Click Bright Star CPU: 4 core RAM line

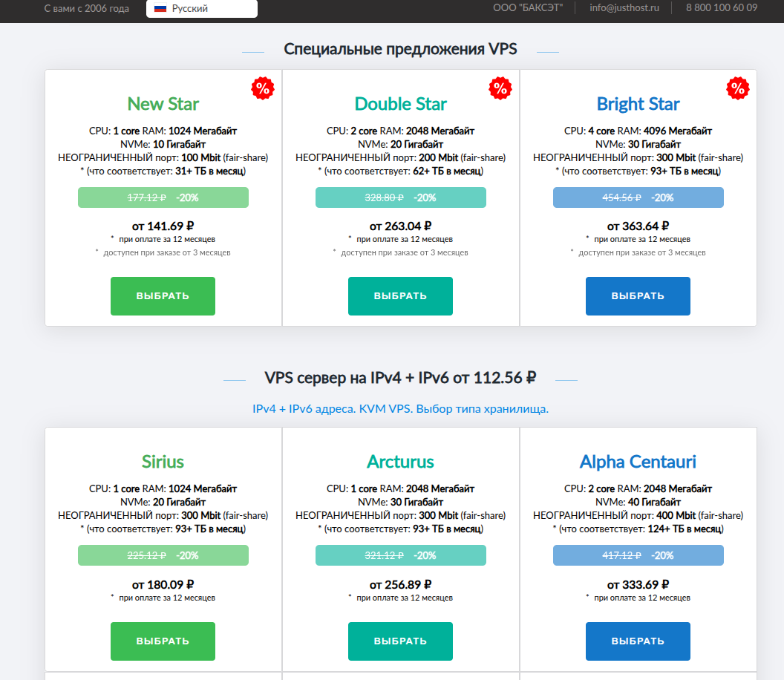[638, 131]
